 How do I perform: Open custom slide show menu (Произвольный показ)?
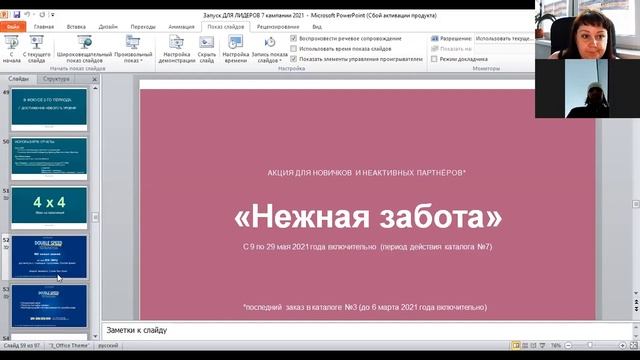133,49
